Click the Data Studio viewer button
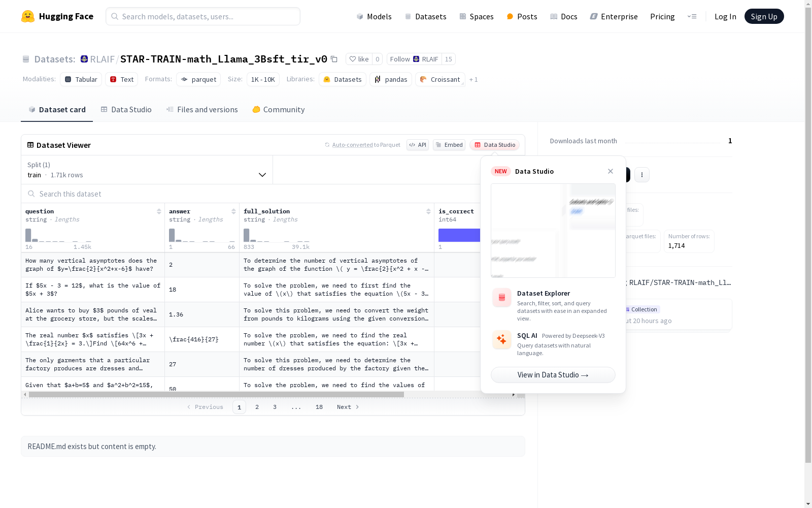 (494, 145)
